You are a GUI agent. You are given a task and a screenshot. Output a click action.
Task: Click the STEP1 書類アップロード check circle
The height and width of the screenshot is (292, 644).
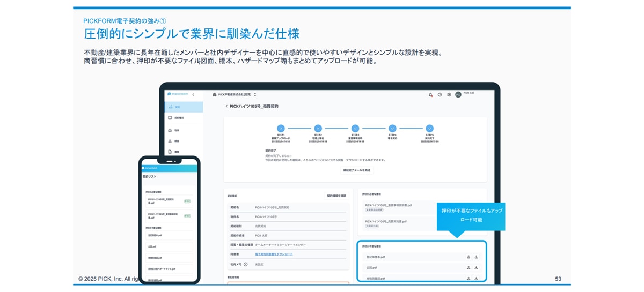tap(281, 129)
